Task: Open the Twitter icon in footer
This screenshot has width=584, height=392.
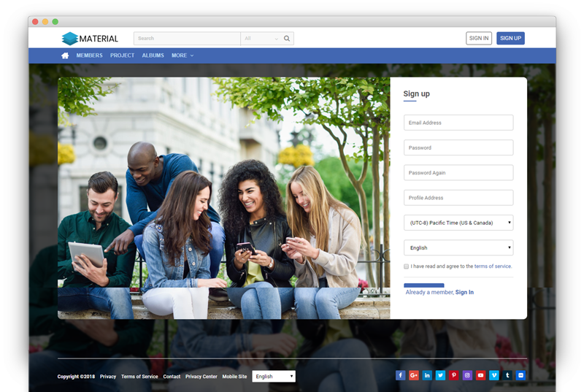Action: 441,375
